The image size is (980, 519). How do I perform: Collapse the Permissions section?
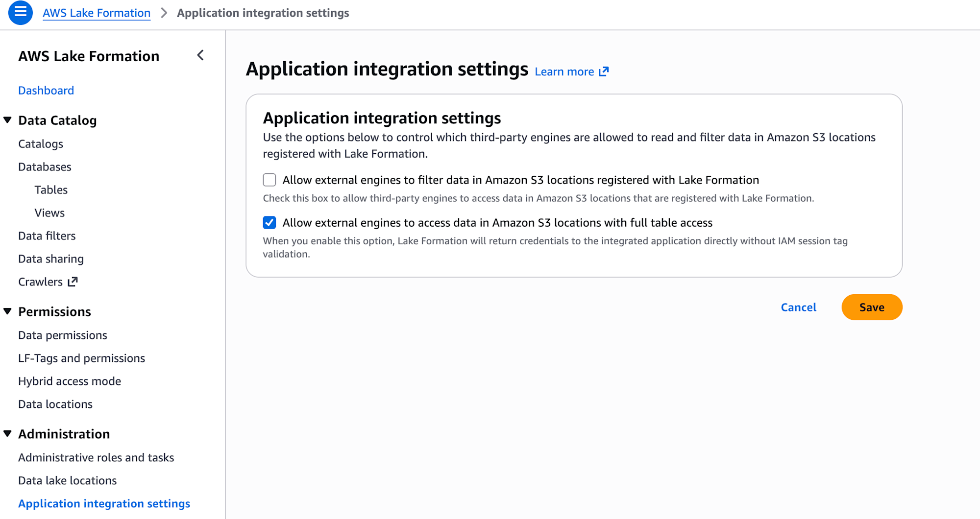point(8,311)
